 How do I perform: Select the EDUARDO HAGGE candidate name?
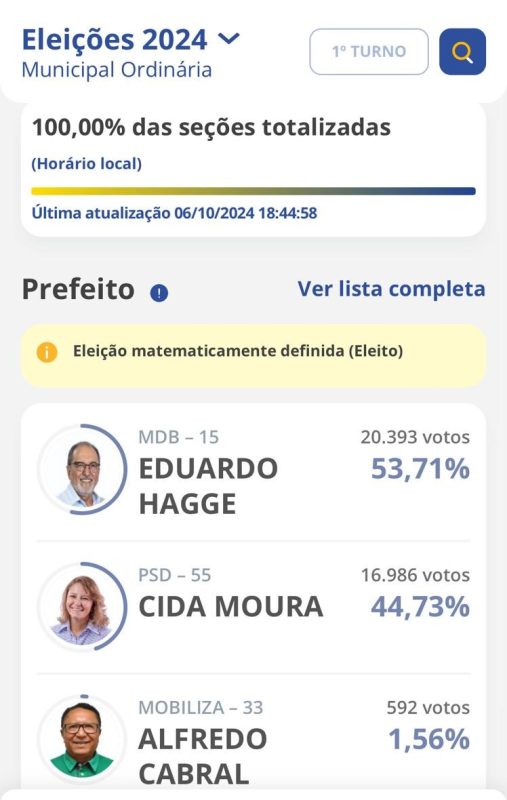tap(208, 486)
